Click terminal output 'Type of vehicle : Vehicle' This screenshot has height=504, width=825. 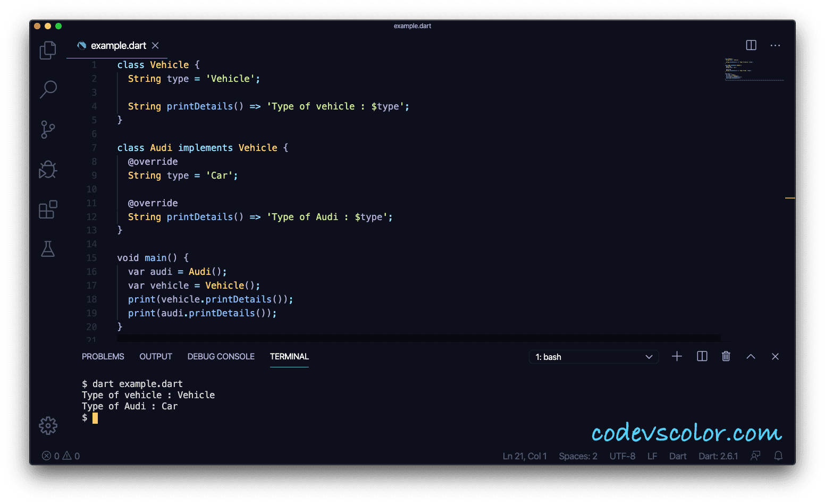[x=148, y=395]
